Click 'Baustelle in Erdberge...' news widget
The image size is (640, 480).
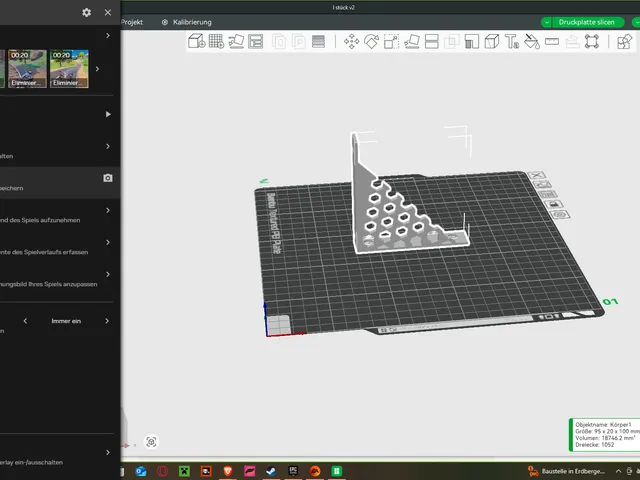point(567,471)
